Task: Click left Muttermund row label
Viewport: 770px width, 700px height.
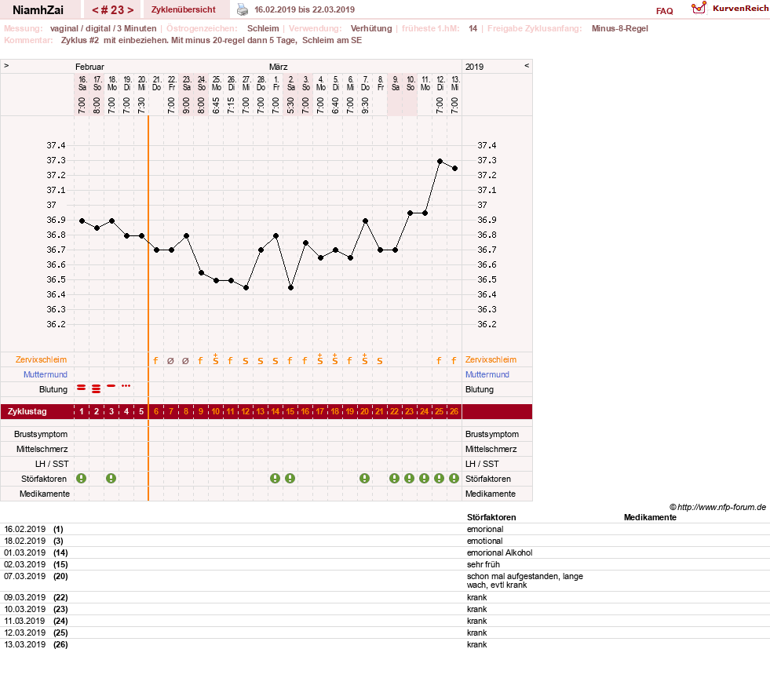Action: 46,374
